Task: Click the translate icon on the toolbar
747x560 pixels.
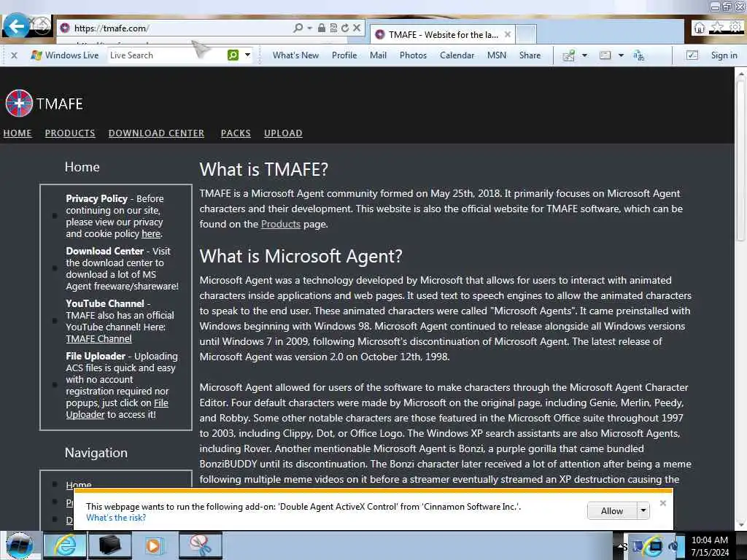Action: click(639, 55)
